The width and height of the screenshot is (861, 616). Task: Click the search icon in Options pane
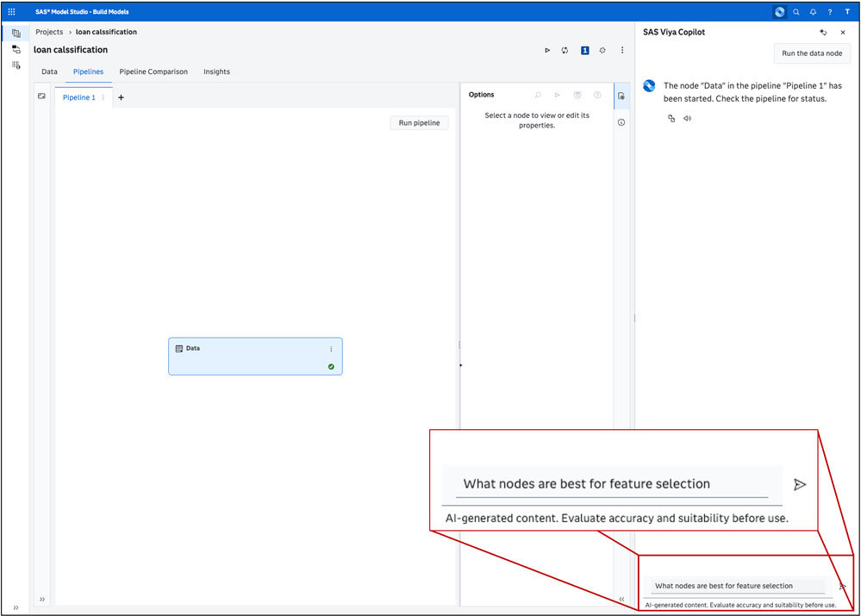pyautogui.click(x=538, y=95)
